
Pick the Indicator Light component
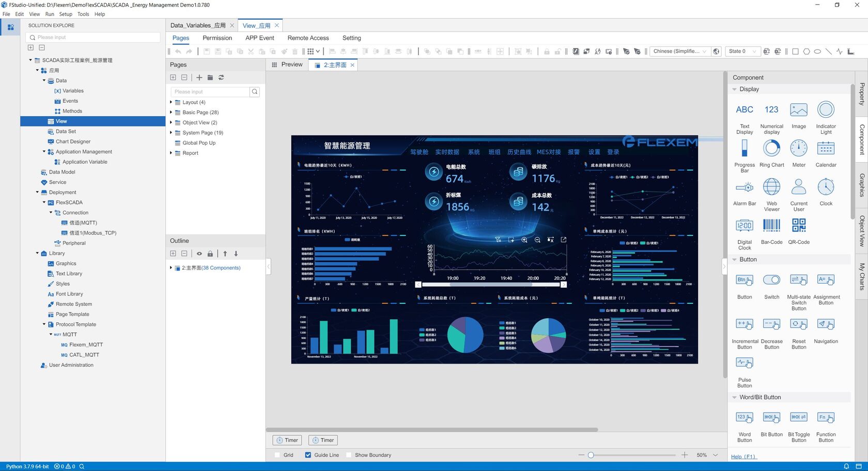pos(826,118)
